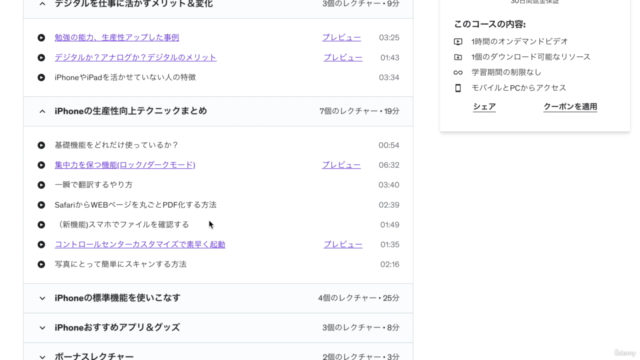Click play icon beside スマホでファイルを確認する

coord(41,225)
